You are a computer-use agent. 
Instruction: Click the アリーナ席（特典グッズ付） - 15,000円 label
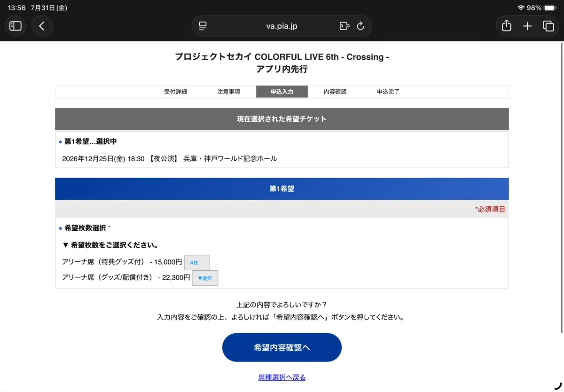pos(122,262)
